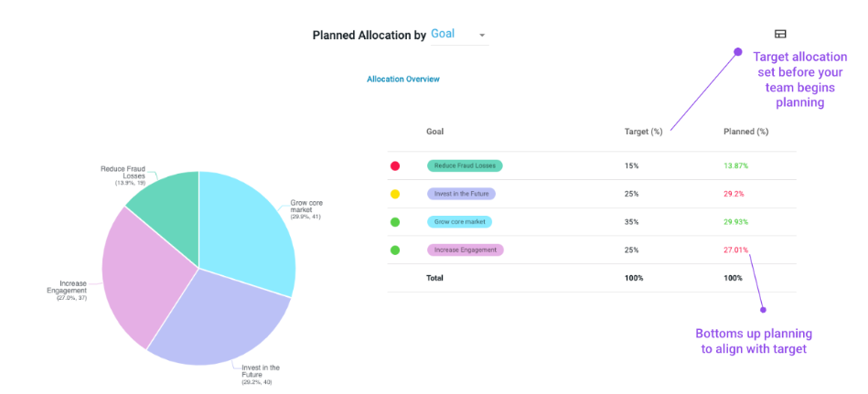The width and height of the screenshot is (868, 394).
Task: Click red status dot for Reduce Fraud Losses
Action: (395, 165)
